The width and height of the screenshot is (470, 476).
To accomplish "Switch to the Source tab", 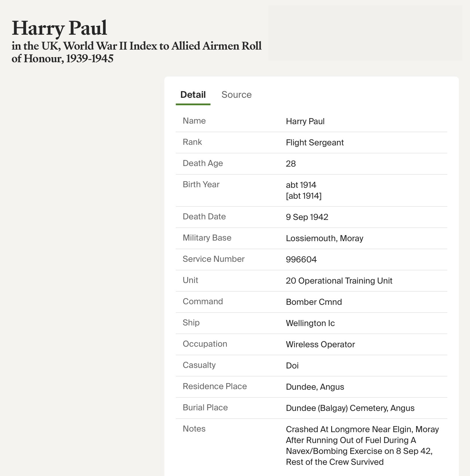I will coord(236,95).
